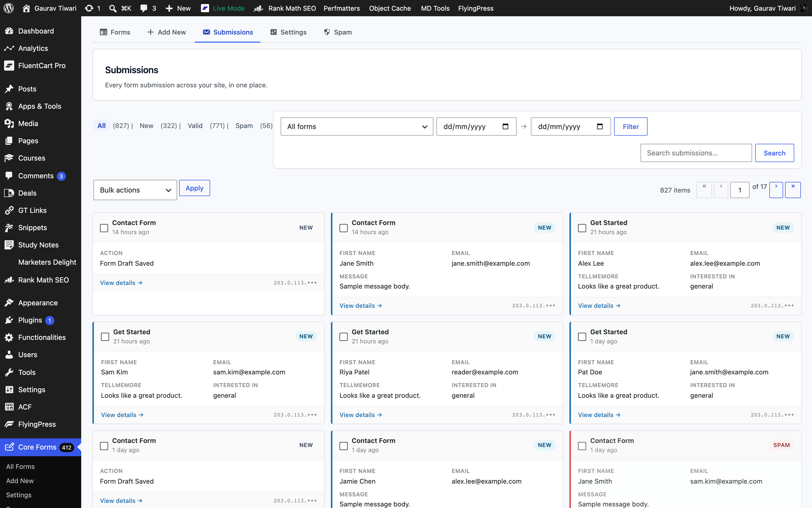Click the updates refresh icon in admin bar
The image size is (812, 508).
pos(89,8)
